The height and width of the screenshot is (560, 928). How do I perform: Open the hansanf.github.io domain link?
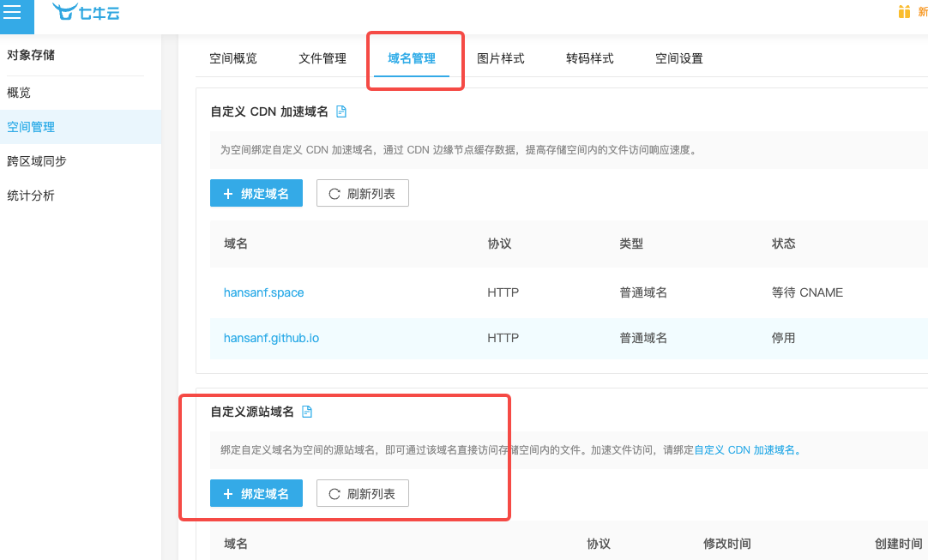271,338
